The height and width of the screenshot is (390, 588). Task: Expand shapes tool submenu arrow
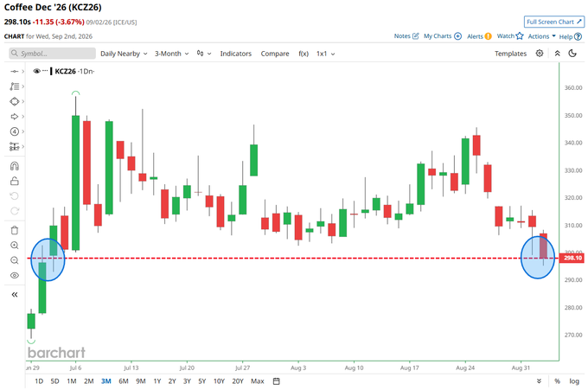click(x=22, y=102)
